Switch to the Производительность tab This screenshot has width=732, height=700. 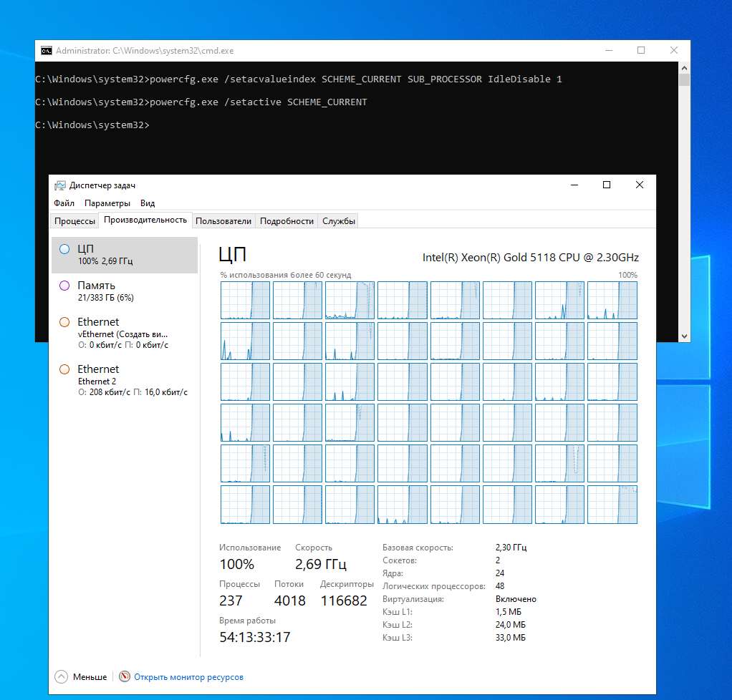pos(145,220)
